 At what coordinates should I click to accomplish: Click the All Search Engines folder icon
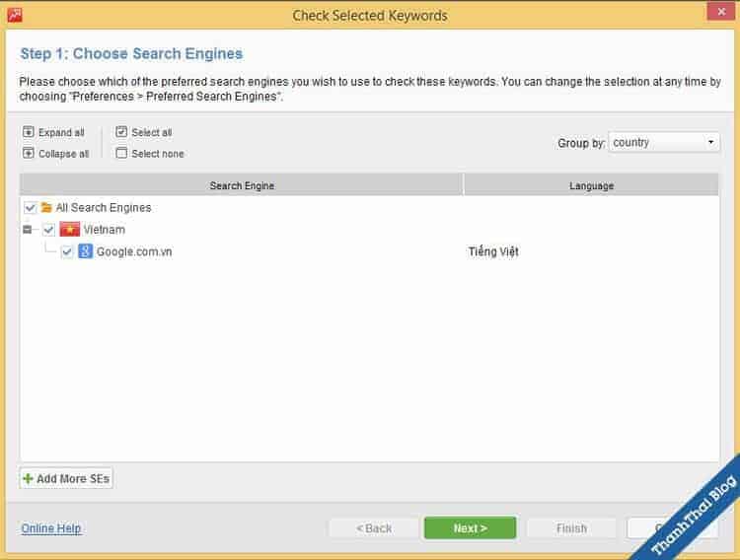coord(46,208)
